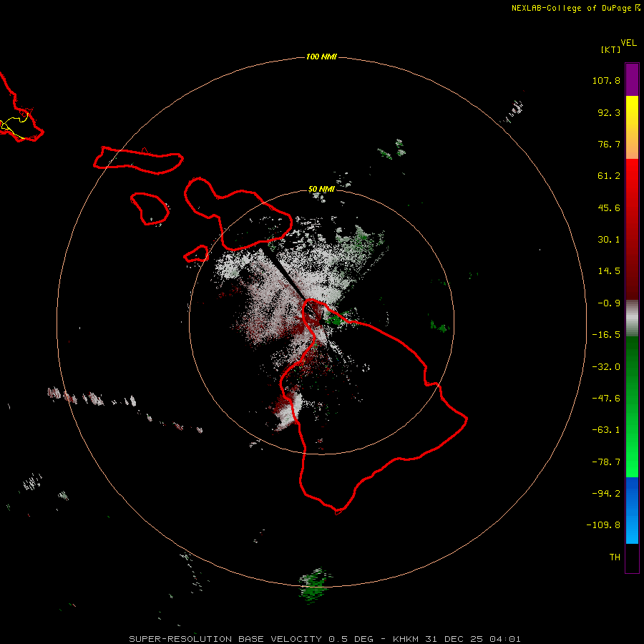
Task: Pick the blue segment of the velocity color bar
Action: pyautogui.click(x=632, y=510)
